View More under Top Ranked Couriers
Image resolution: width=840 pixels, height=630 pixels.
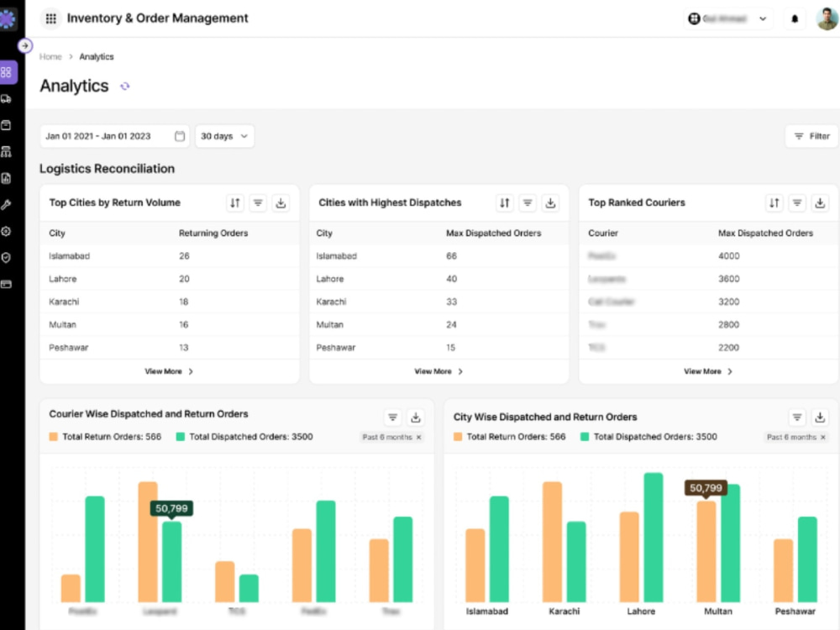click(x=707, y=371)
